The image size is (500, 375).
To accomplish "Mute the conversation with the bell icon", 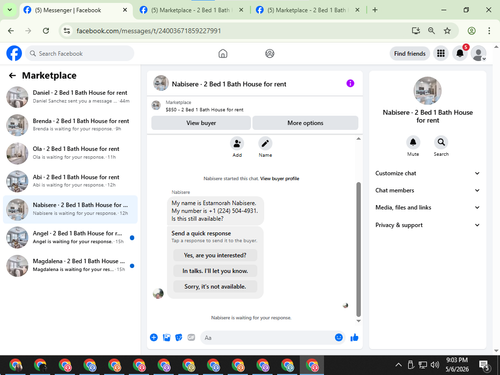I will click(x=413, y=142).
